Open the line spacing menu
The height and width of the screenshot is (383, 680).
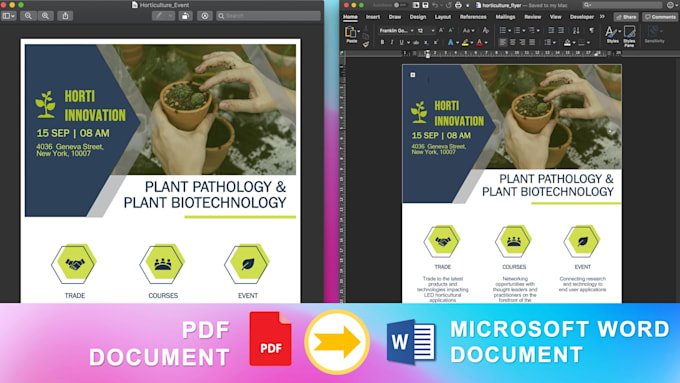548,42
